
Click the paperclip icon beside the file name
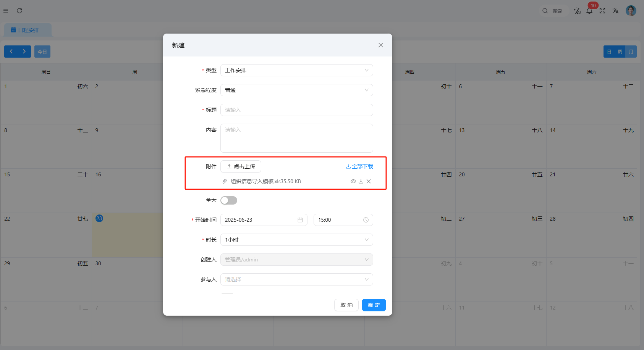225,181
